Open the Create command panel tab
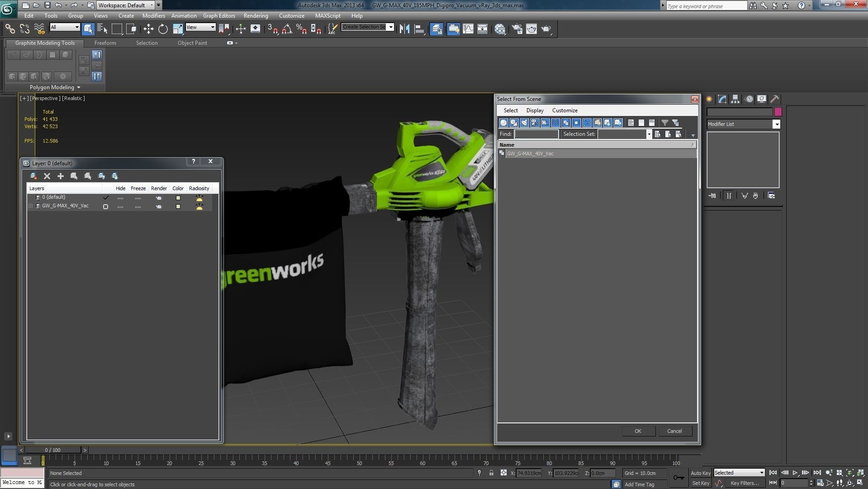This screenshot has width=868, height=489. click(x=709, y=99)
